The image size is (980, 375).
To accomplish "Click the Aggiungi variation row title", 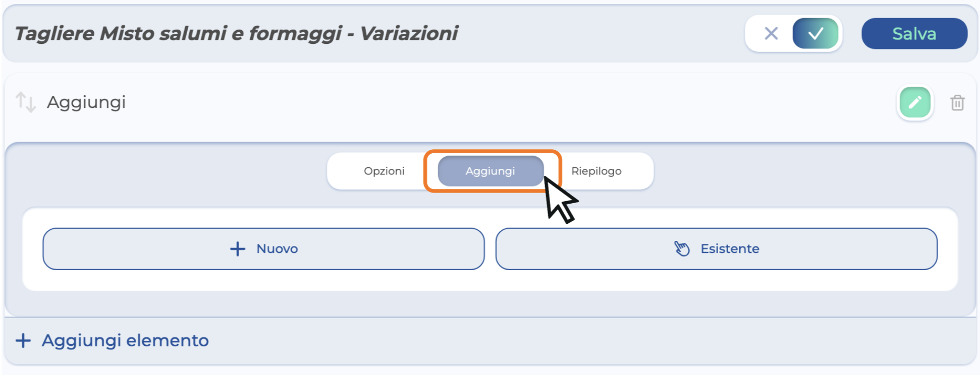I will [x=86, y=102].
